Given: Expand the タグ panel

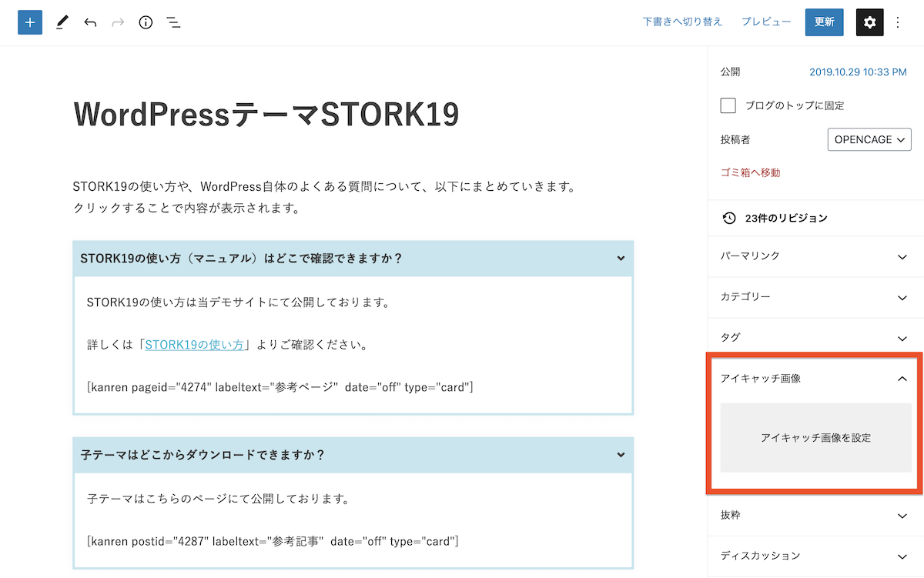Looking at the screenshot, I should point(816,338).
